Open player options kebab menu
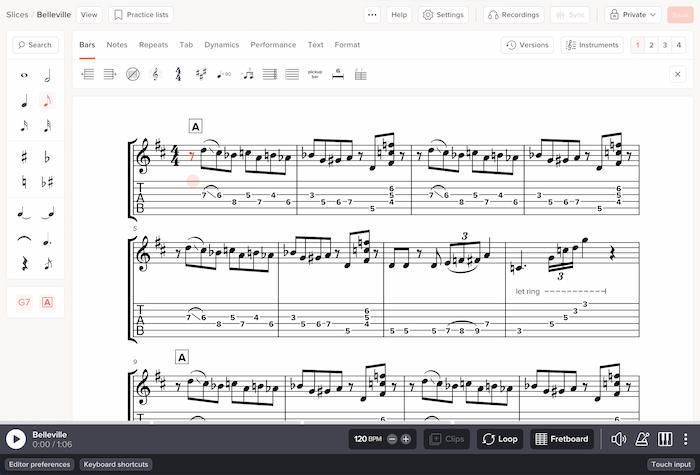The image size is (700, 475). click(x=686, y=439)
